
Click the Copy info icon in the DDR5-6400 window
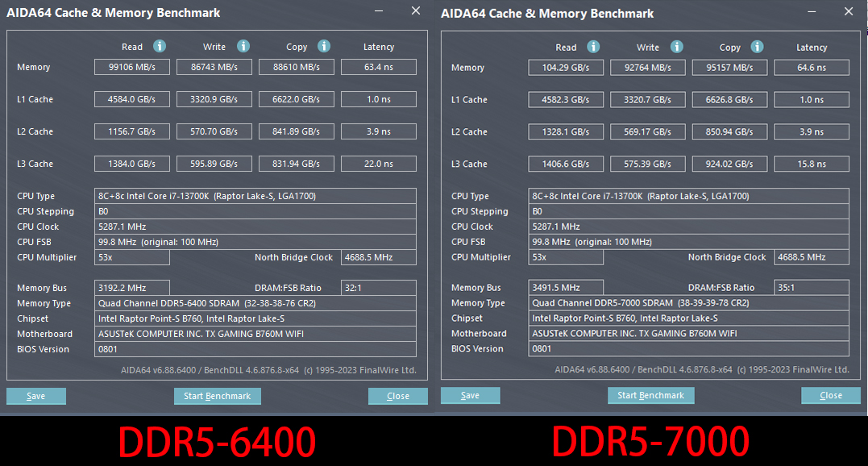[323, 47]
